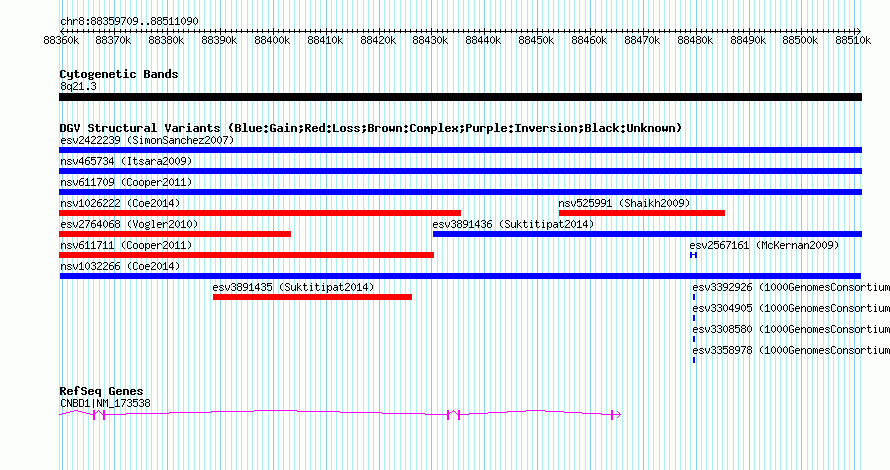Click the CNBD1|NM_173538 gene label
The width and height of the screenshot is (890, 470).
(x=105, y=404)
